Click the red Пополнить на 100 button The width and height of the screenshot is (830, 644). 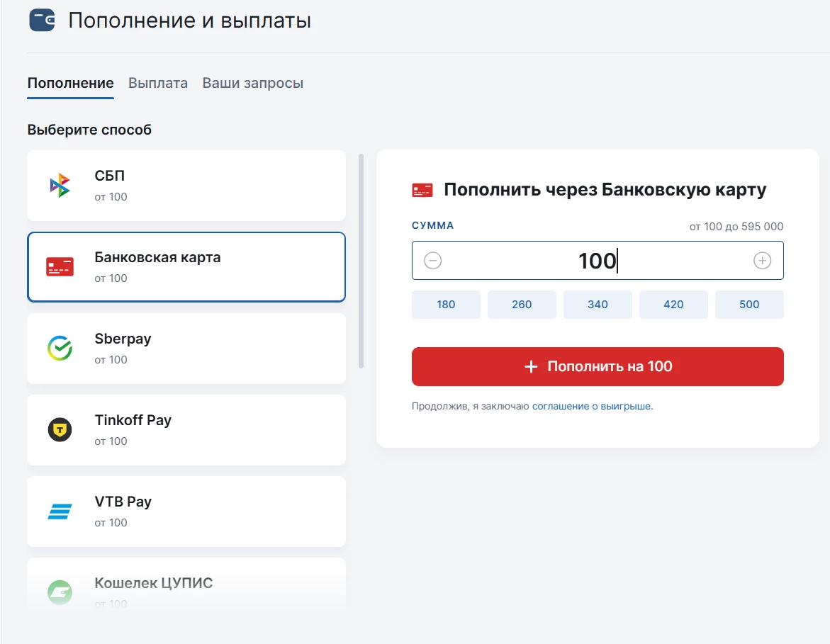tap(598, 366)
